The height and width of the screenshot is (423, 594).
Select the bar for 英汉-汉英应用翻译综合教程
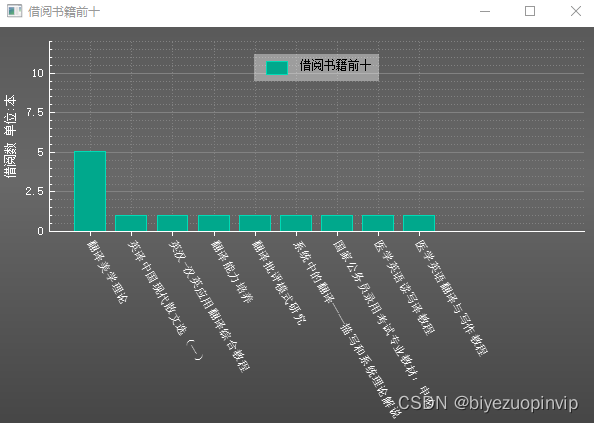(x=172, y=223)
